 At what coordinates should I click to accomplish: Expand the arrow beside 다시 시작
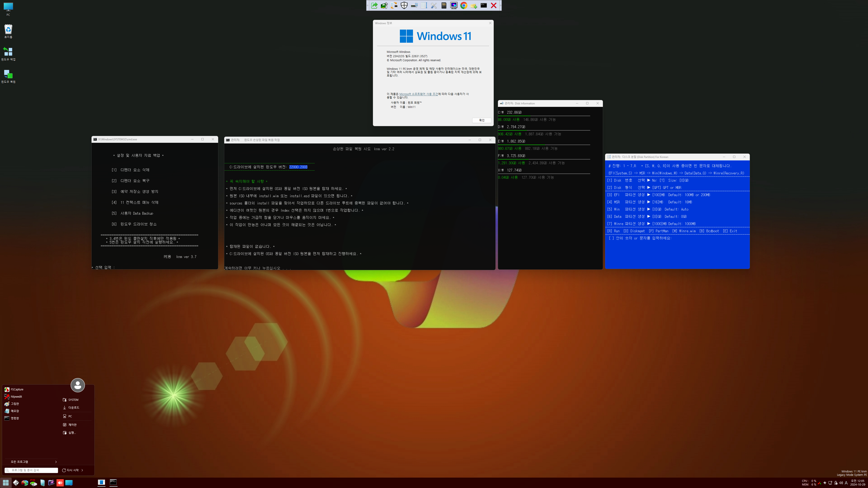click(82, 470)
